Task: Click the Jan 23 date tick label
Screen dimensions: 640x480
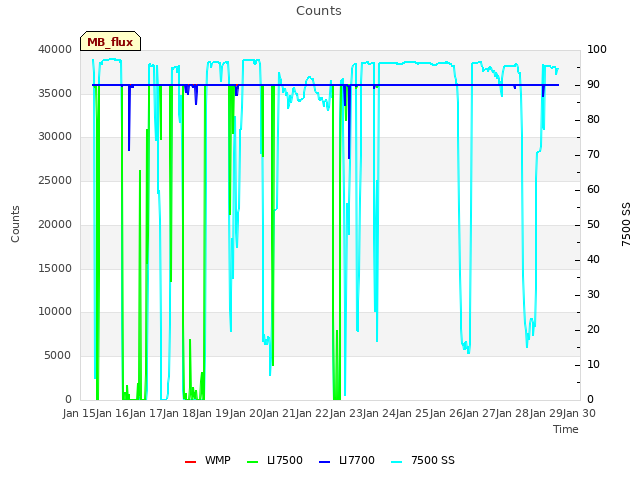Action: 346,413
